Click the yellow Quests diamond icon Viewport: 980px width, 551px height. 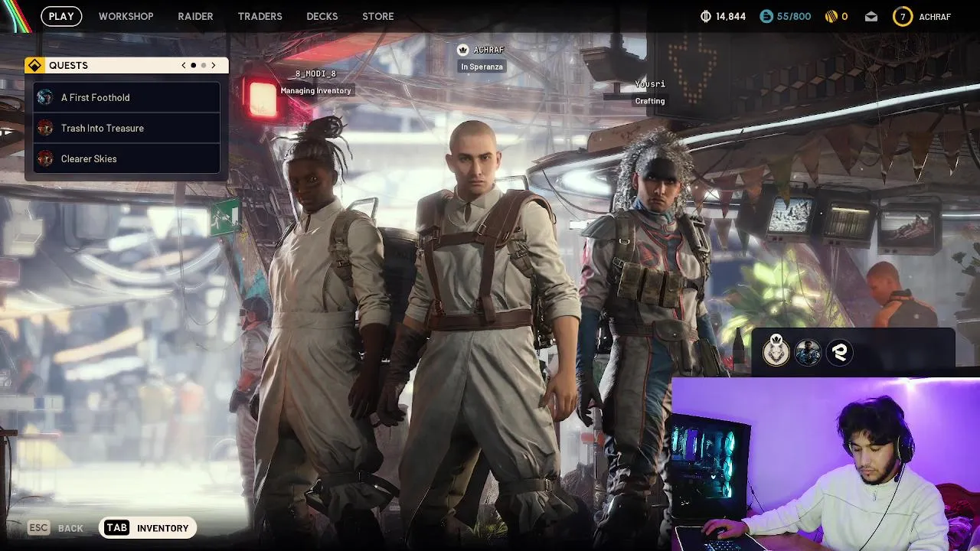(34, 65)
